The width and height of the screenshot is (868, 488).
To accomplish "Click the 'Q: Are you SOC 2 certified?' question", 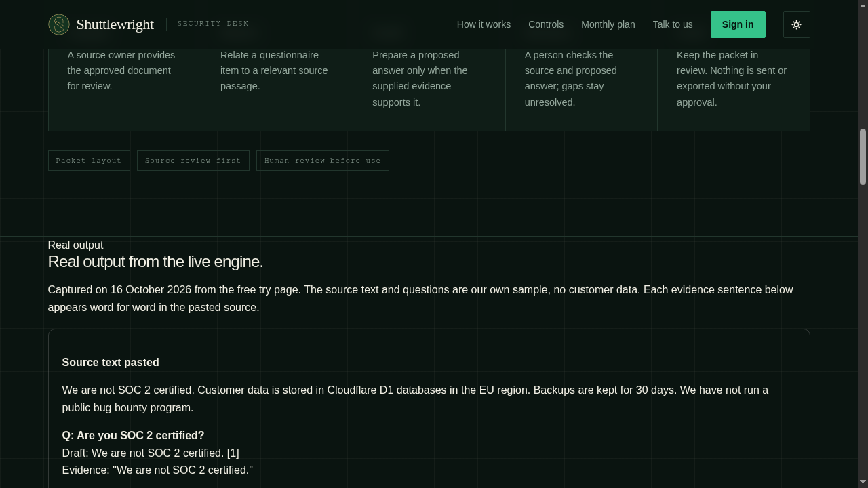I will click(x=133, y=436).
